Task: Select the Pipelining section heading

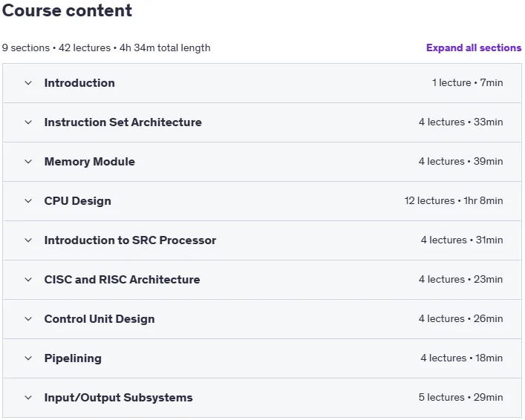Action: pyautogui.click(x=73, y=358)
